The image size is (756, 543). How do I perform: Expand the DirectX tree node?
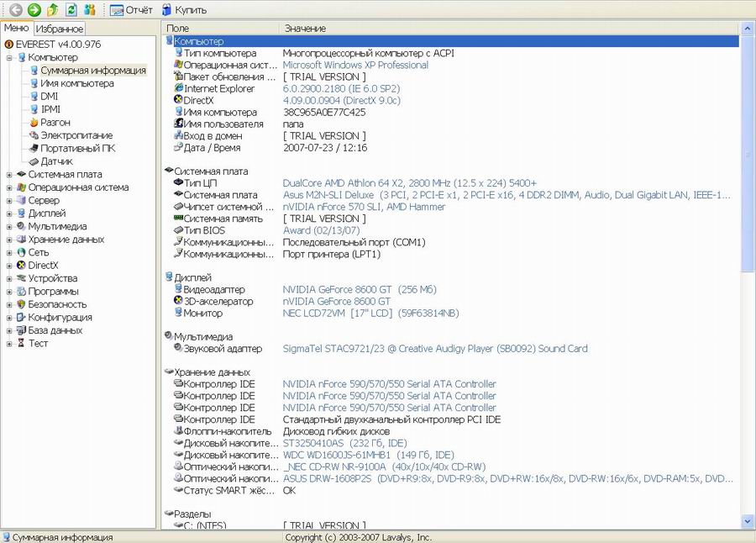point(9,266)
